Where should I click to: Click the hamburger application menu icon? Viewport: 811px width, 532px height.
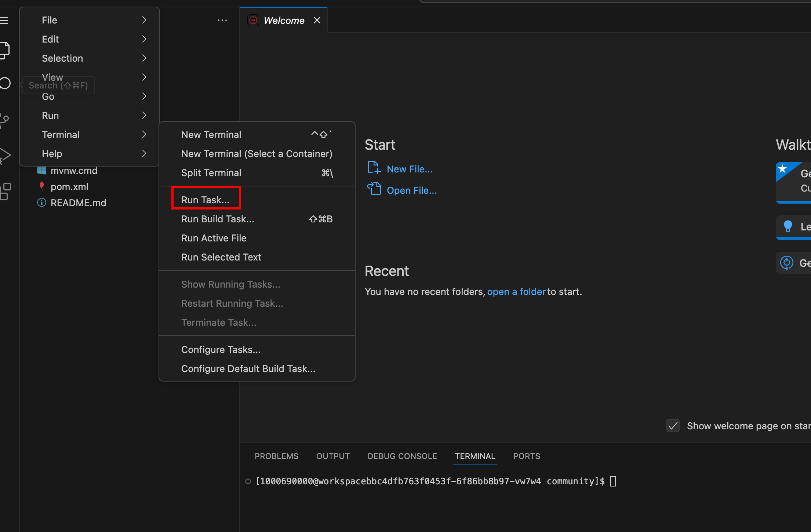coord(4,21)
